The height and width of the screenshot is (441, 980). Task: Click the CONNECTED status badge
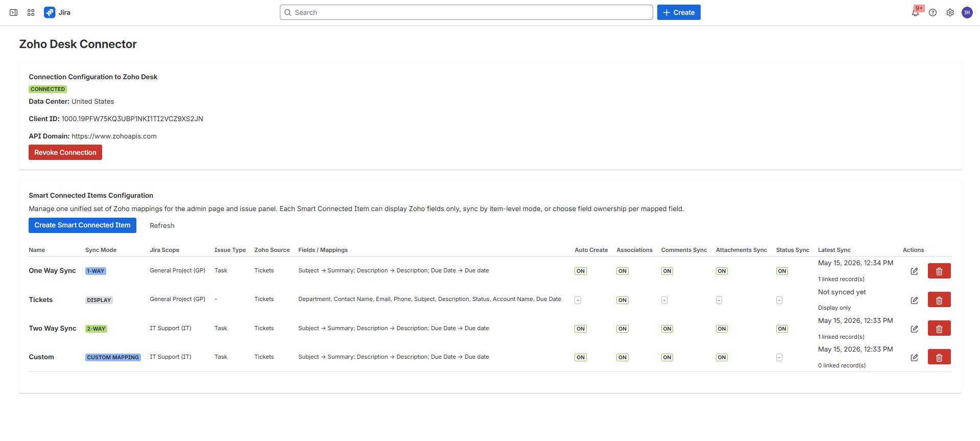click(47, 89)
